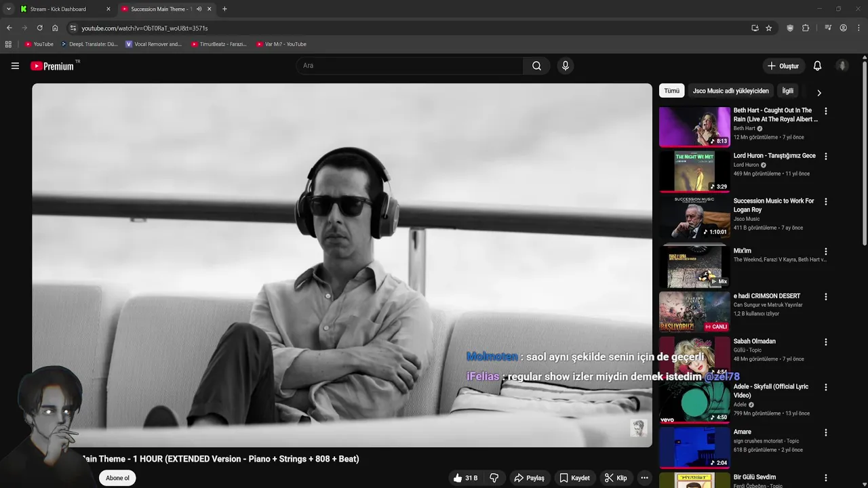Viewport: 868px width, 488px height.
Task: Open the YouTube bookmark
Action: tap(39, 44)
